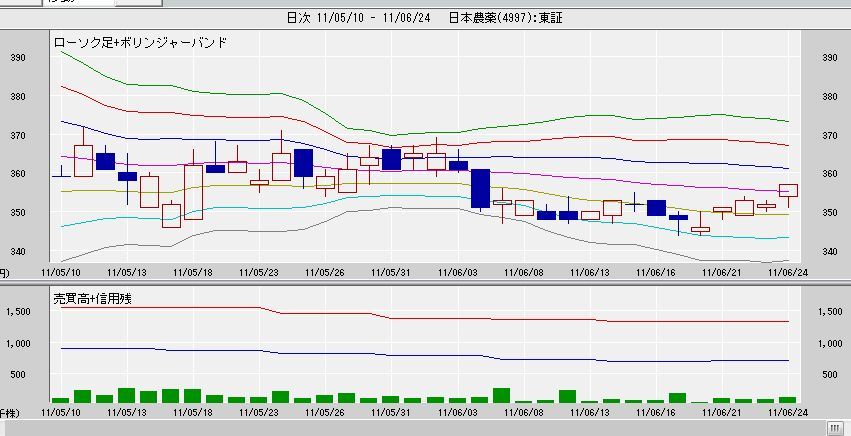Screen dimensions: 851x436
Task: Click 11/05/31 date under the candlestick chart
Action: (x=391, y=273)
